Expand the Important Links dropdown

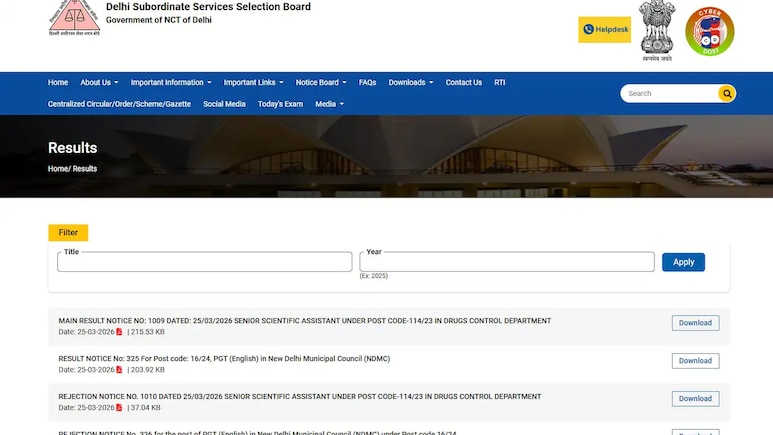(x=253, y=82)
